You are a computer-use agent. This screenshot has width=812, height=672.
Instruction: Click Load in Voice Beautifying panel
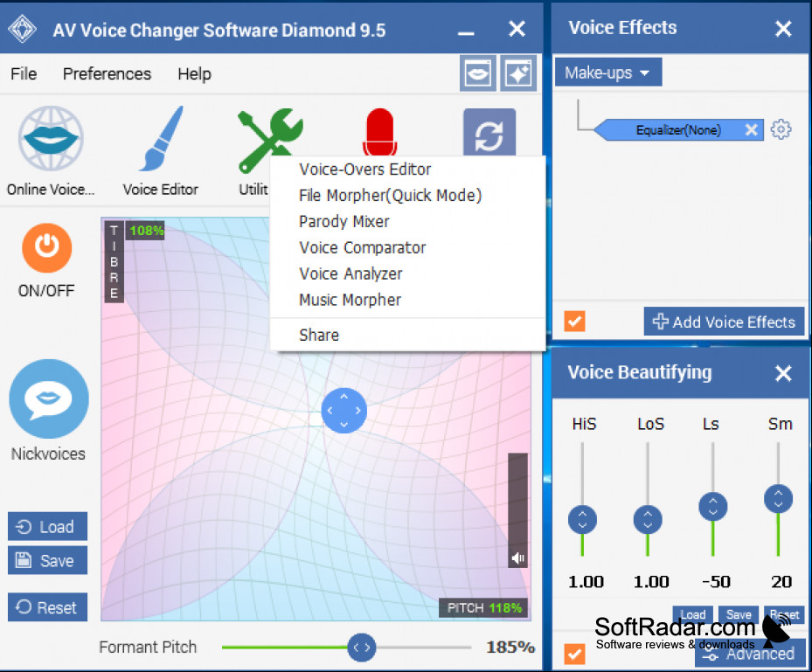(x=693, y=614)
